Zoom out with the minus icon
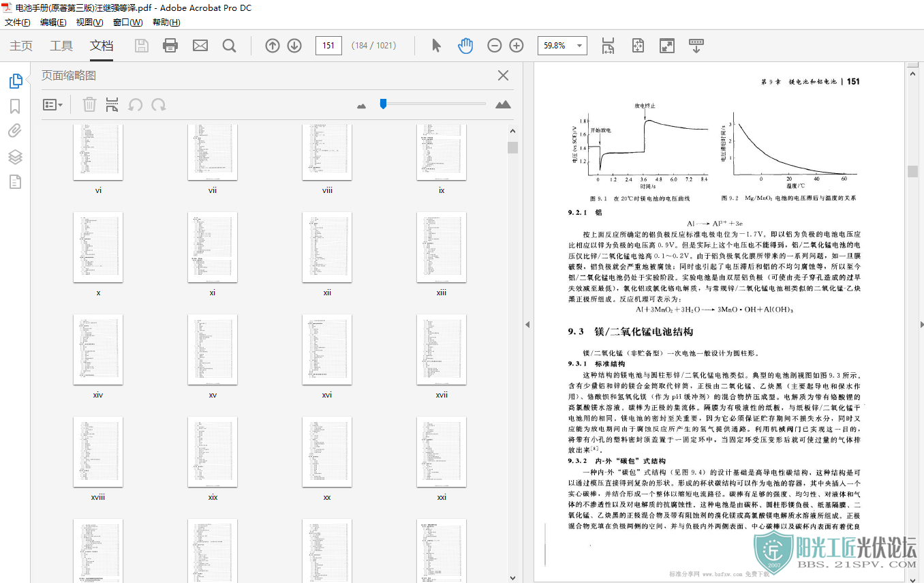The image size is (924, 583). (x=495, y=46)
